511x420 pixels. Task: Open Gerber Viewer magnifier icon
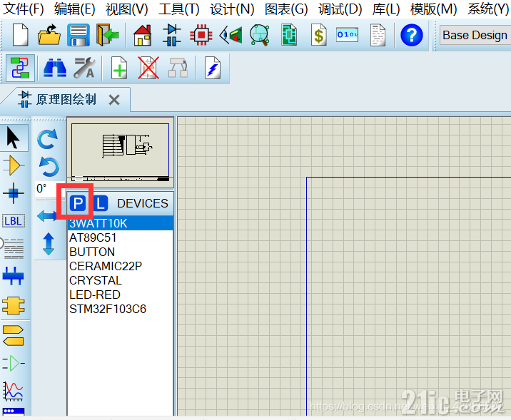260,35
